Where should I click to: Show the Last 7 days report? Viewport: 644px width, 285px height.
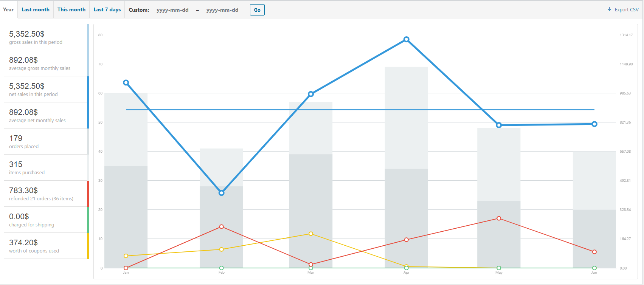[107, 10]
